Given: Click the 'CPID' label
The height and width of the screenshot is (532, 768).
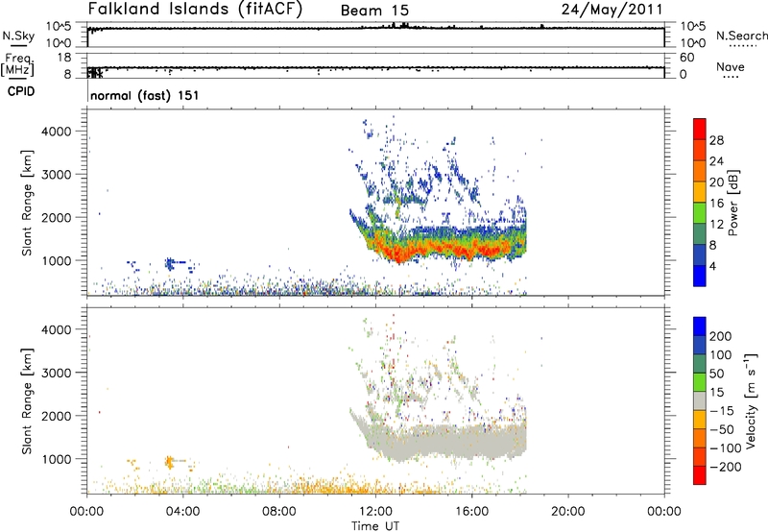Looking at the screenshot, I should point(21,91).
